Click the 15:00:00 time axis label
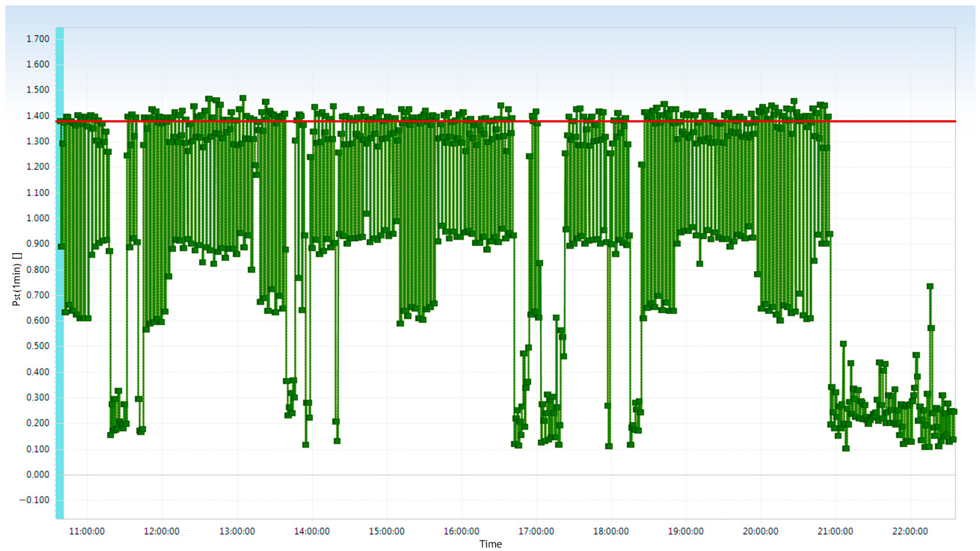Image resolution: width=980 pixels, height=551 pixels. click(x=387, y=531)
